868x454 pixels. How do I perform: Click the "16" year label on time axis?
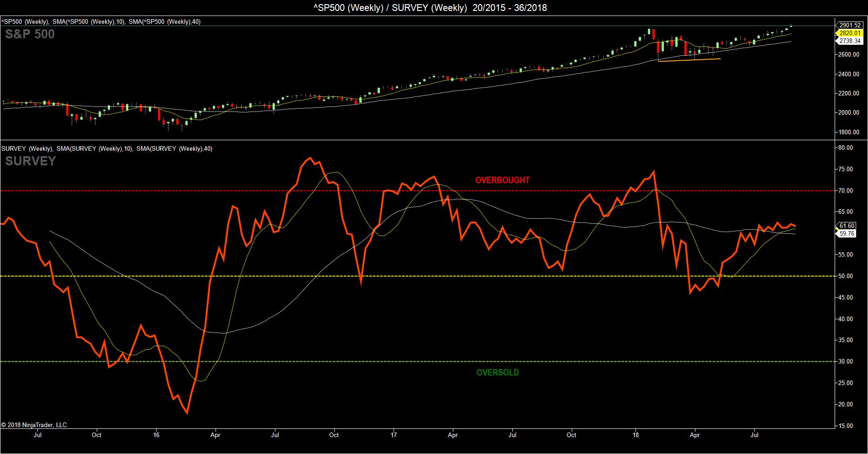[157, 435]
